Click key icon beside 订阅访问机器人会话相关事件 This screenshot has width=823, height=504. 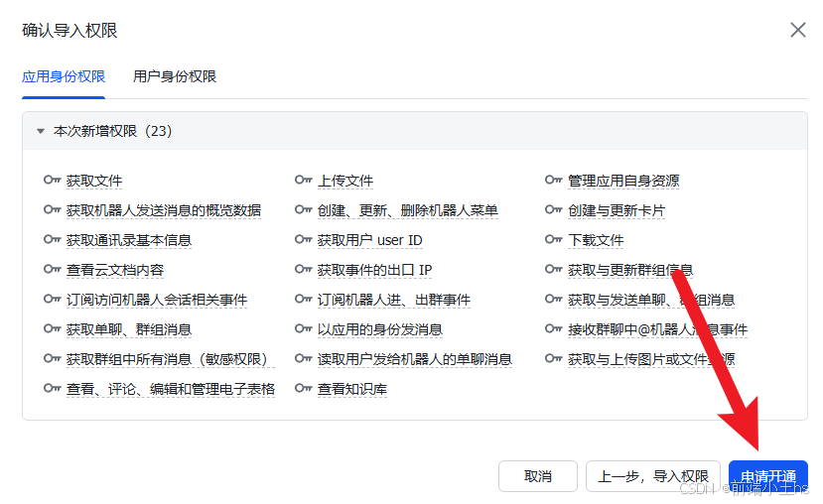point(52,299)
